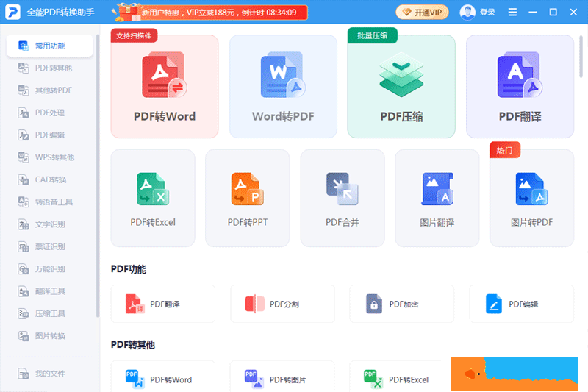Open the PDF压缩 card icon
The height and width of the screenshot is (392, 588).
pyautogui.click(x=401, y=74)
